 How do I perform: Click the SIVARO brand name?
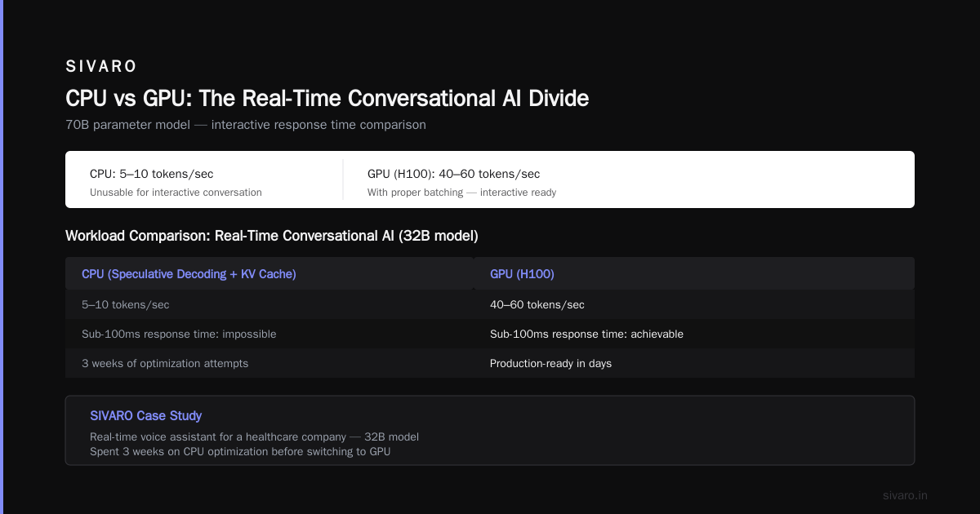tap(101, 67)
